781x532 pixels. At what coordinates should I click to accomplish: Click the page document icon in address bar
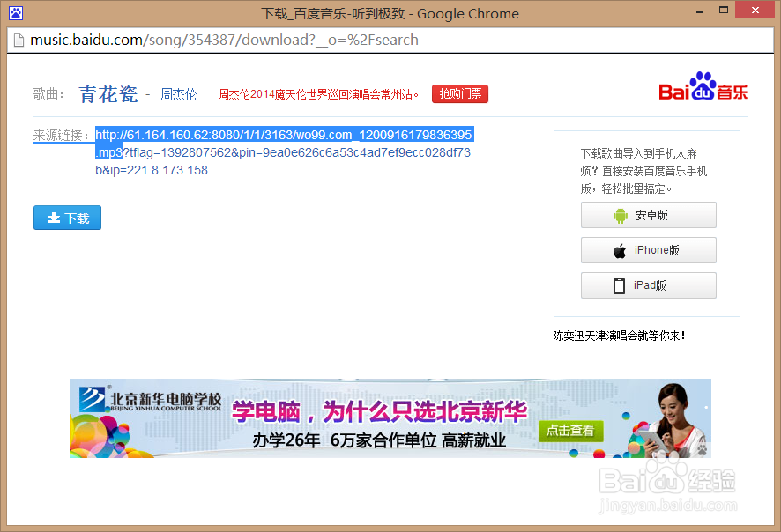pos(19,41)
